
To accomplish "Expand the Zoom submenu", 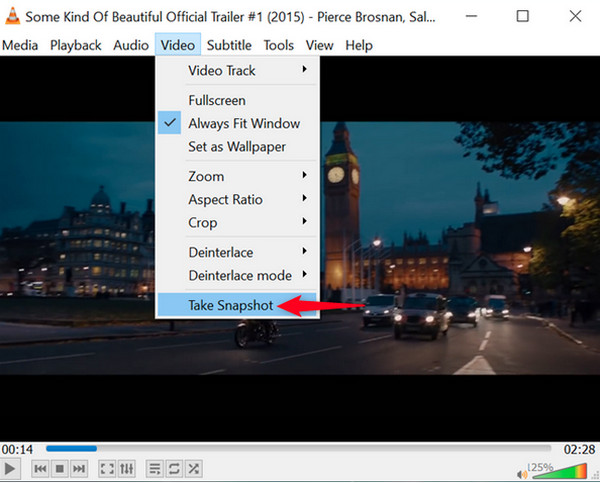I will 237,176.
